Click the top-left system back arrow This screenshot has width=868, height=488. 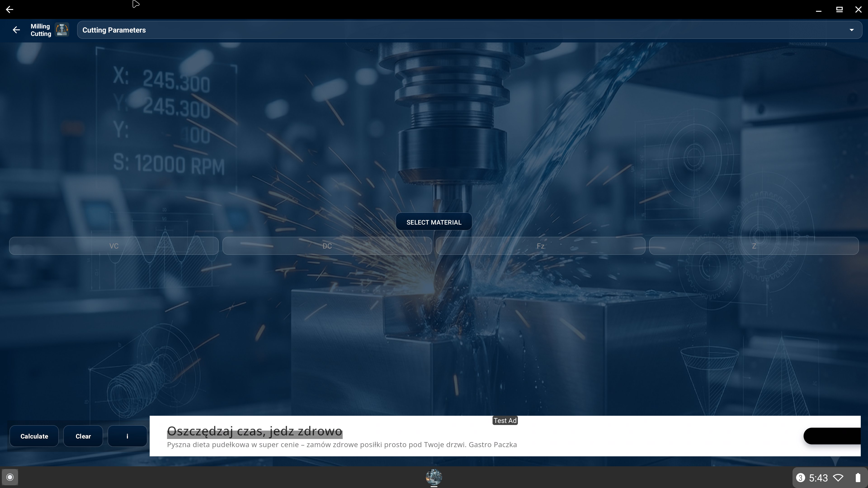tap(9, 9)
